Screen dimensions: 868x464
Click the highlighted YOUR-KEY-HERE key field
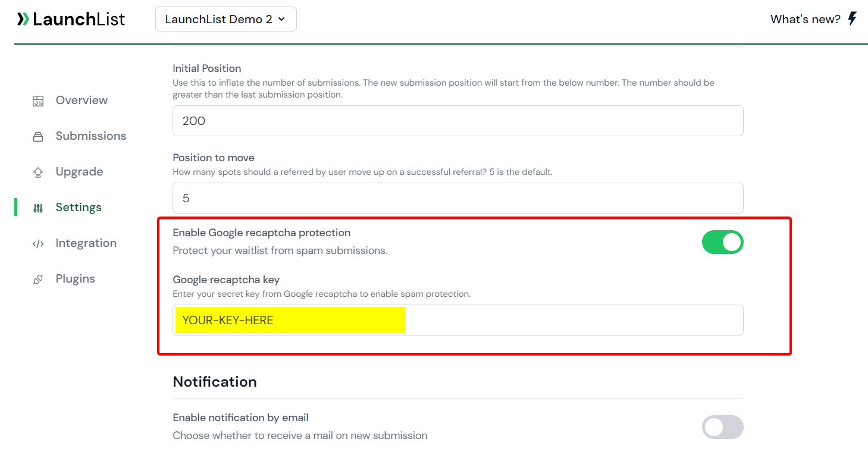click(x=289, y=319)
